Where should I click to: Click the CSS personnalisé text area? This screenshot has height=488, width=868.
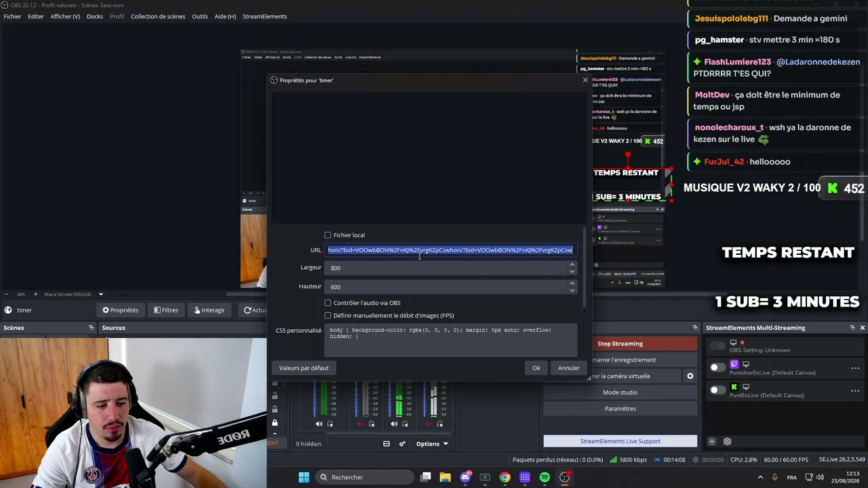click(x=450, y=340)
